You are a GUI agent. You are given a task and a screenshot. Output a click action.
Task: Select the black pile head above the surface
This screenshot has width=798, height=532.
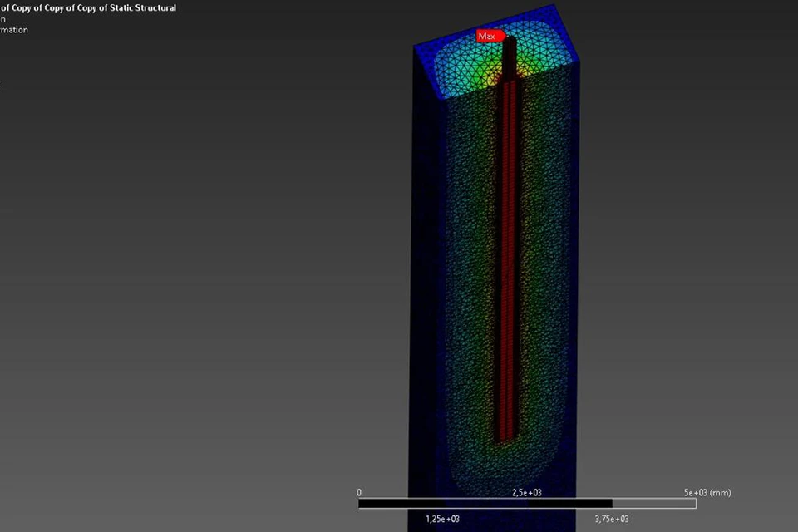509,58
